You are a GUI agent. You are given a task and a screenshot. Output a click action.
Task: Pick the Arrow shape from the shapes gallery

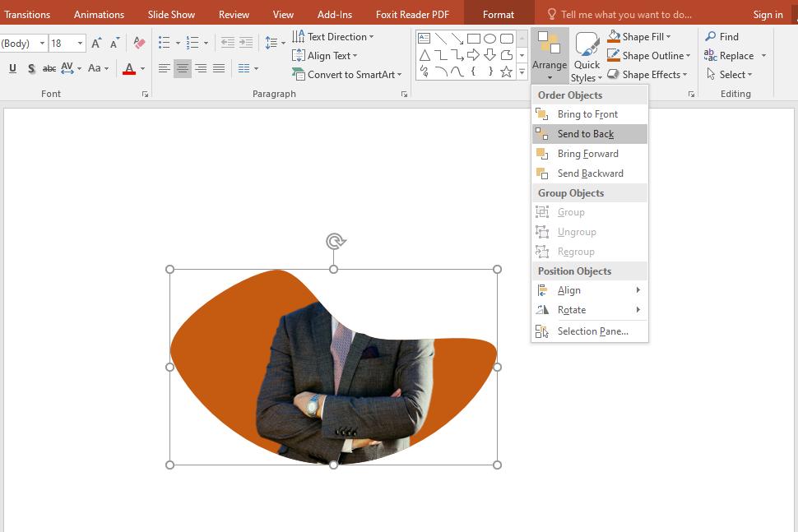pyautogui.click(x=457, y=38)
